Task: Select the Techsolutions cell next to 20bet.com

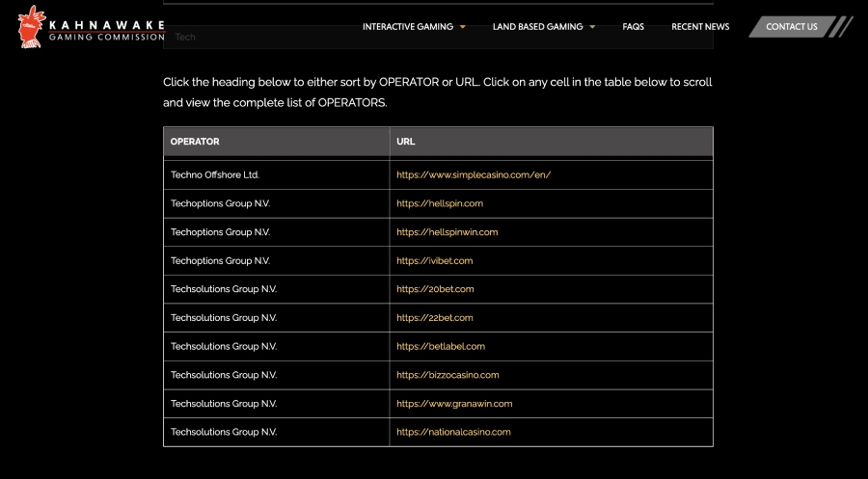Action: (x=277, y=289)
